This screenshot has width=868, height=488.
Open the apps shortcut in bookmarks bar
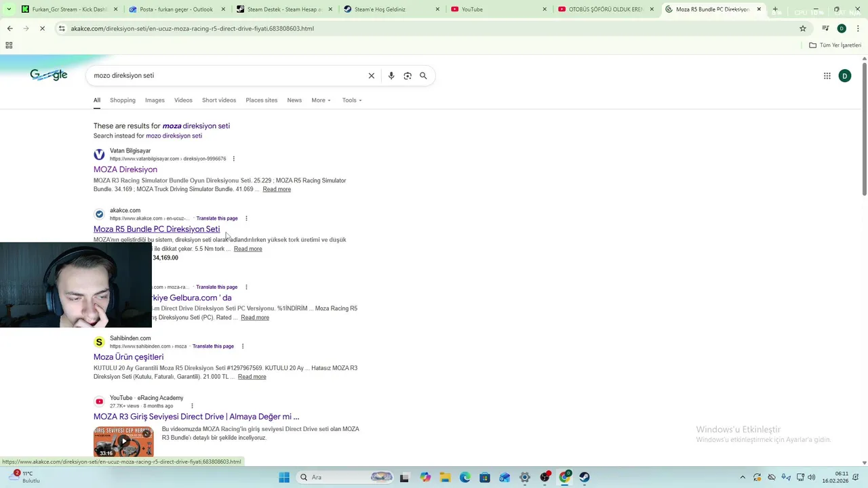click(9, 45)
